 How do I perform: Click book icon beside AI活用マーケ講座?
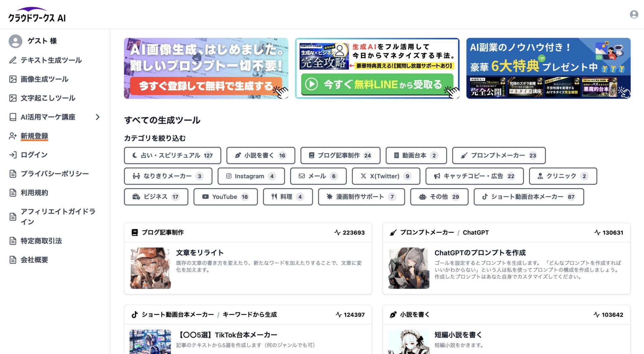click(13, 117)
